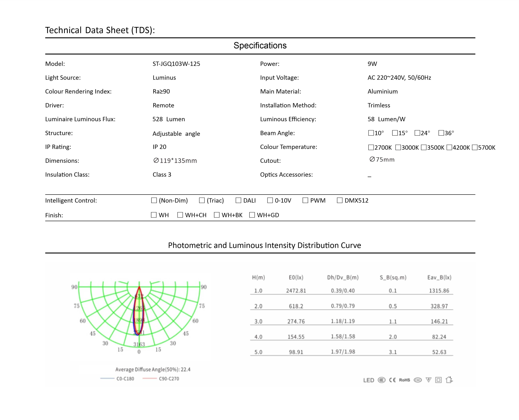Click the Class II double square icon

point(438,380)
